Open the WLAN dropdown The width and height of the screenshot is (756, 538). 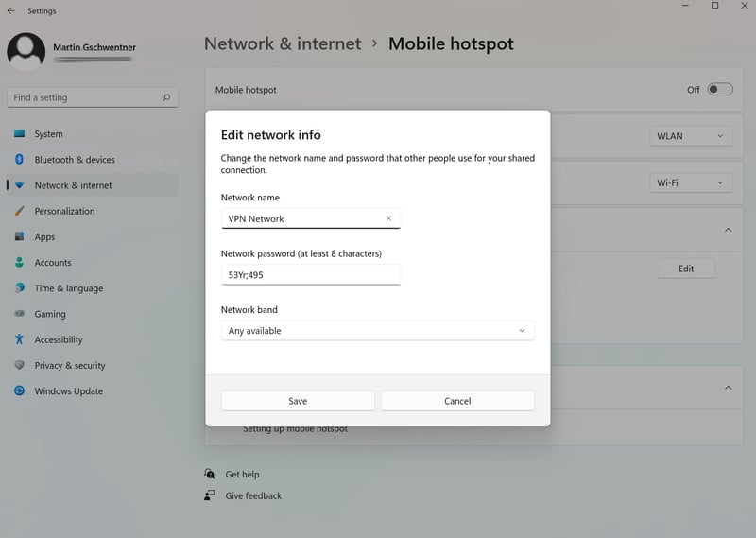pos(691,136)
